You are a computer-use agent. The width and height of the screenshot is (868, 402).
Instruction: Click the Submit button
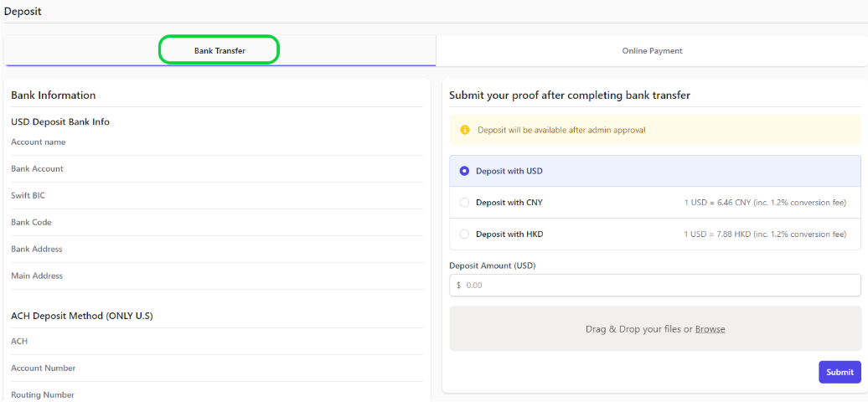840,372
